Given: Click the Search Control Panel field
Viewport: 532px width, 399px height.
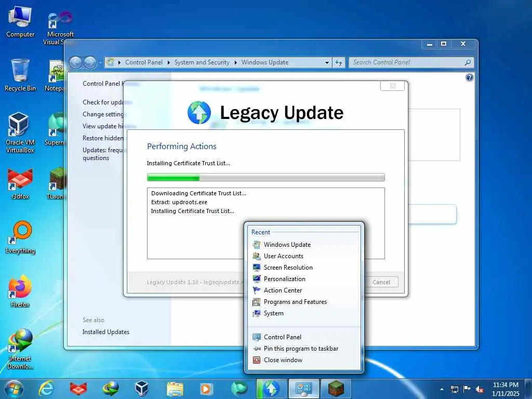Looking at the screenshot, I should pyautogui.click(x=406, y=62).
